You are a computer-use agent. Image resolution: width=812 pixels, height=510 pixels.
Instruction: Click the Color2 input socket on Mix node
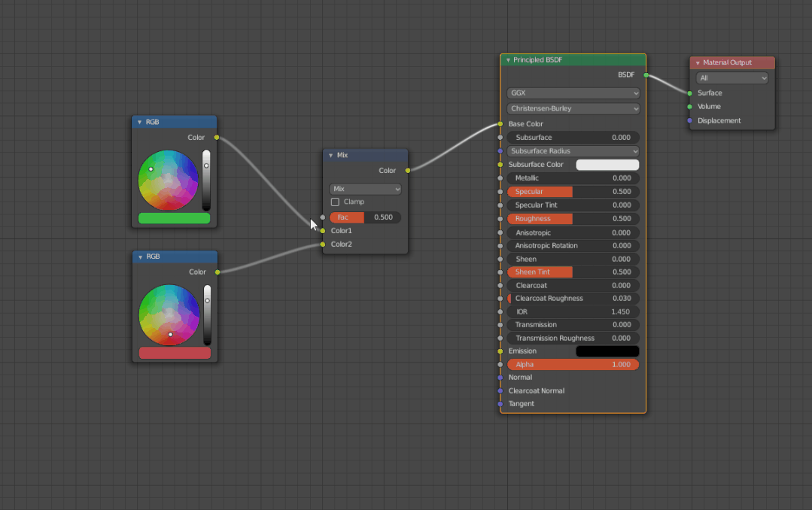click(323, 244)
